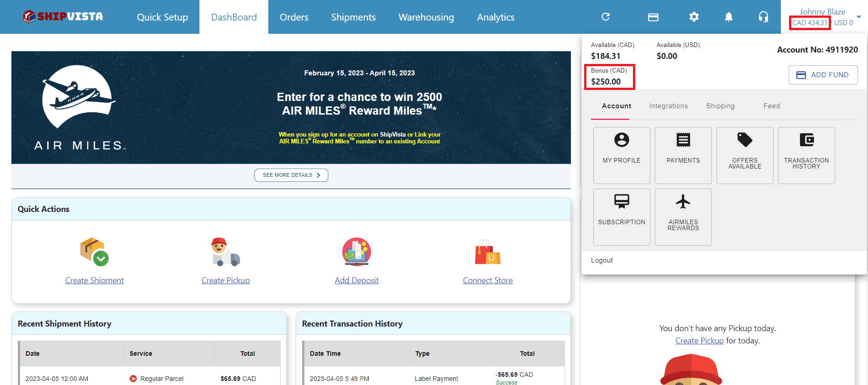This screenshot has height=385, width=868.
Task: Click the Recent Shipment History heading
Action: pyautogui.click(x=64, y=324)
